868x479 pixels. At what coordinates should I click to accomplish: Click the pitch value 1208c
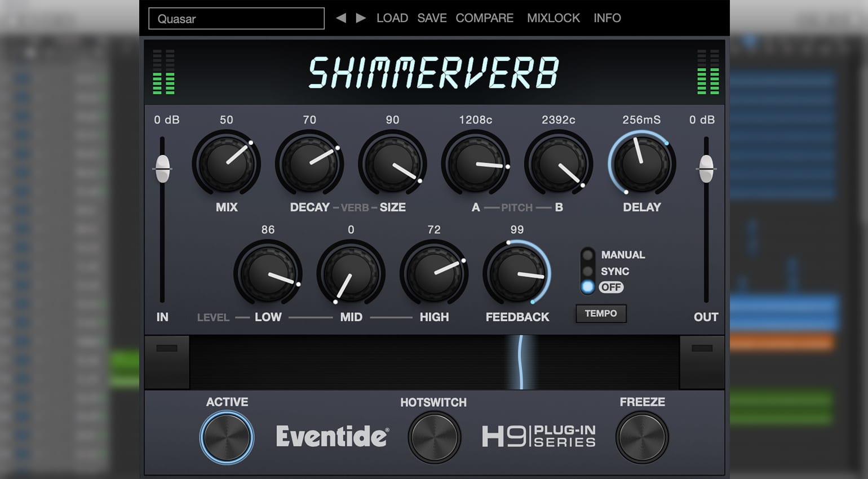pyautogui.click(x=476, y=119)
